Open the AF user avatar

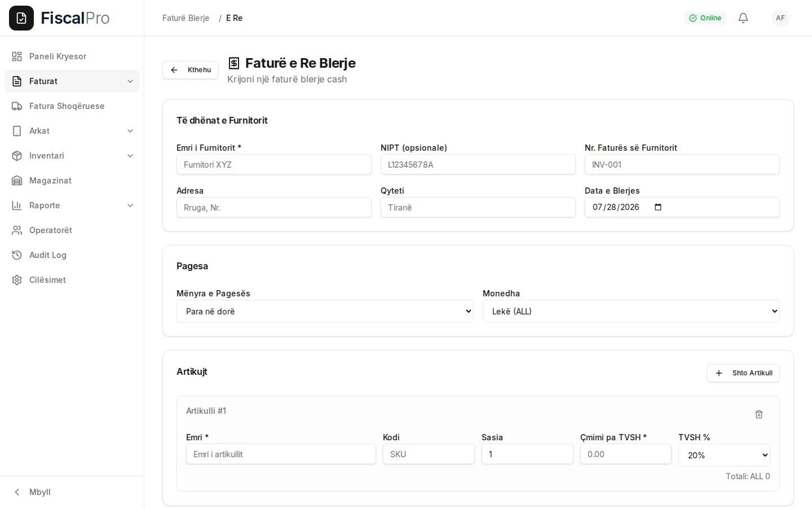(x=780, y=18)
